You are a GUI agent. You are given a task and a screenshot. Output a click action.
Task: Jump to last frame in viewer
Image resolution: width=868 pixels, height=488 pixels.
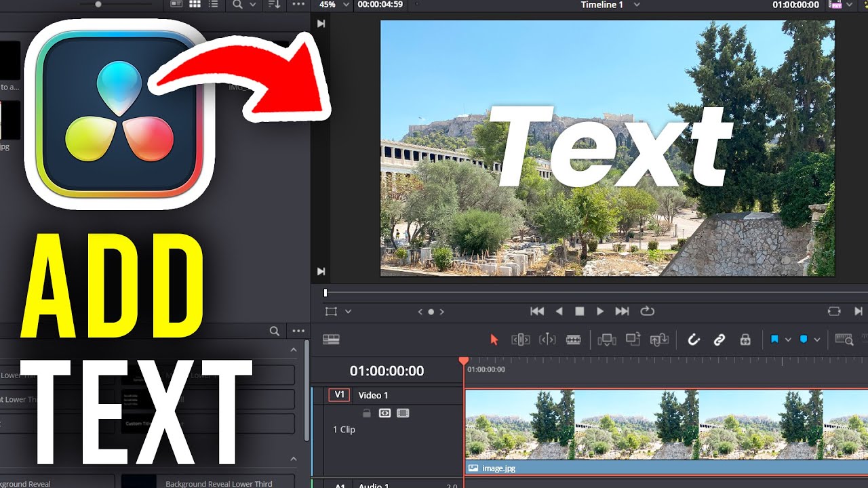pos(622,311)
